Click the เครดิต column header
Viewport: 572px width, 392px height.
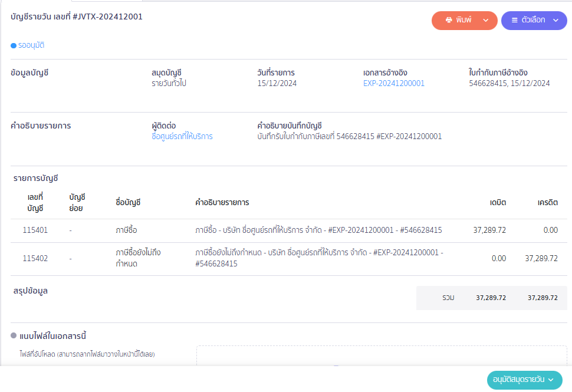[x=547, y=203]
